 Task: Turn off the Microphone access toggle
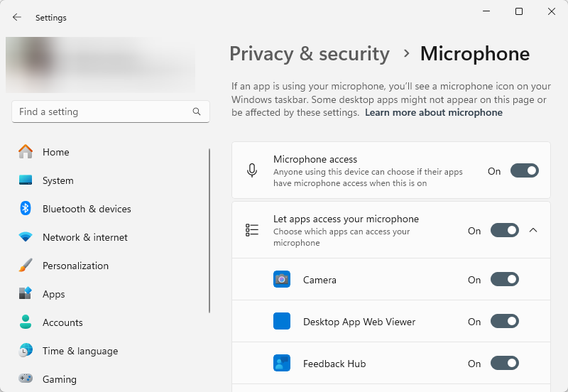tap(524, 171)
